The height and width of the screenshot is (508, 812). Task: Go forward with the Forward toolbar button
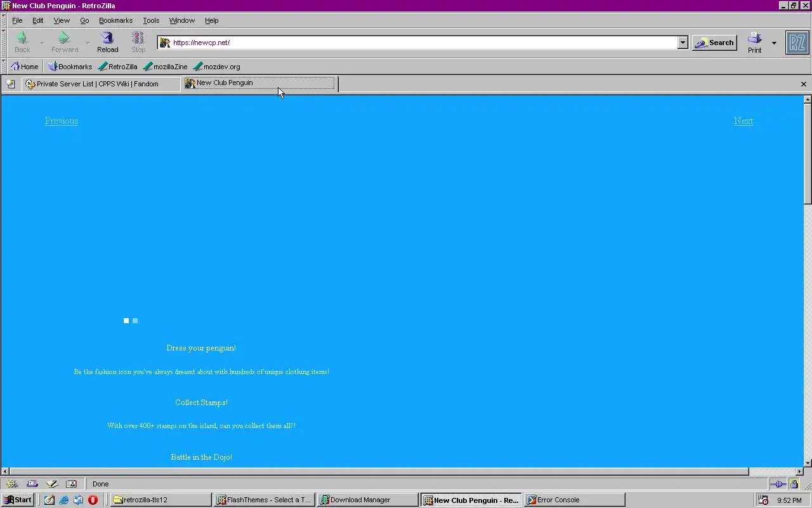(x=64, y=43)
